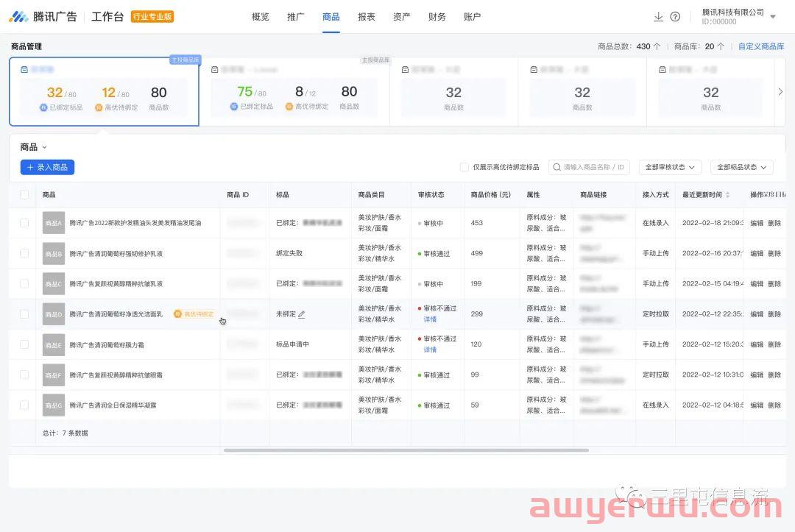Expand the account dropdown for 腾讯科技有限公司
This screenshot has height=532, width=795.
[x=773, y=16]
